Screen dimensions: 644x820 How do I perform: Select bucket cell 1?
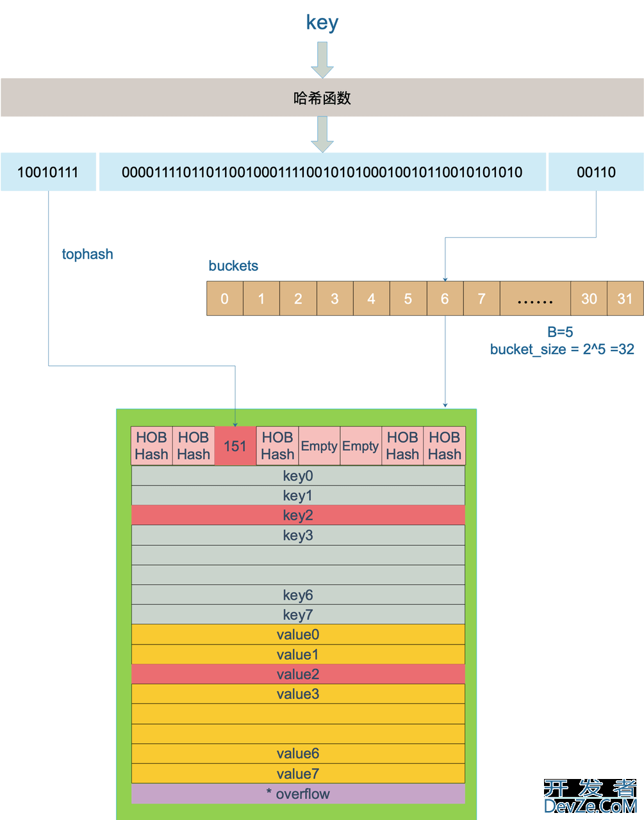point(261,299)
